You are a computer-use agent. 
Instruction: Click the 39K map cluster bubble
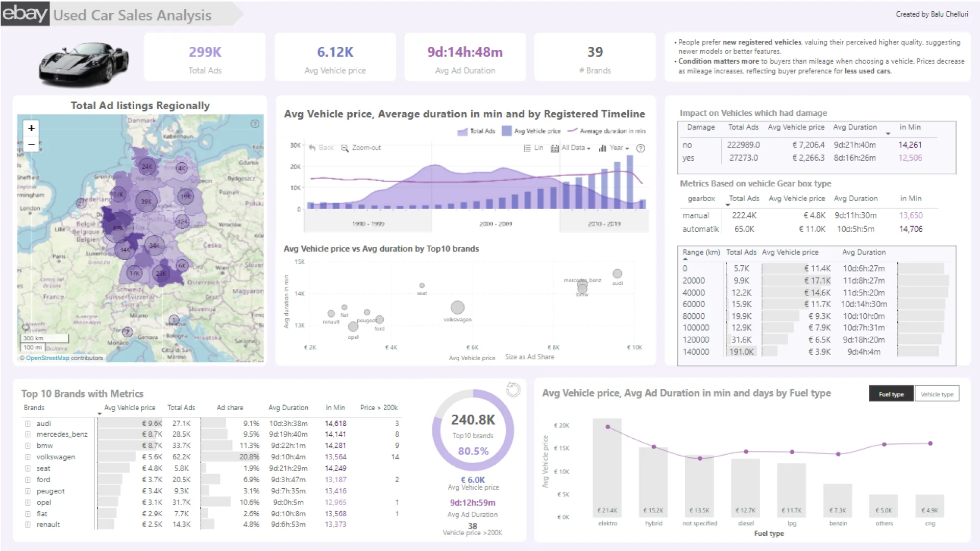coord(146,201)
